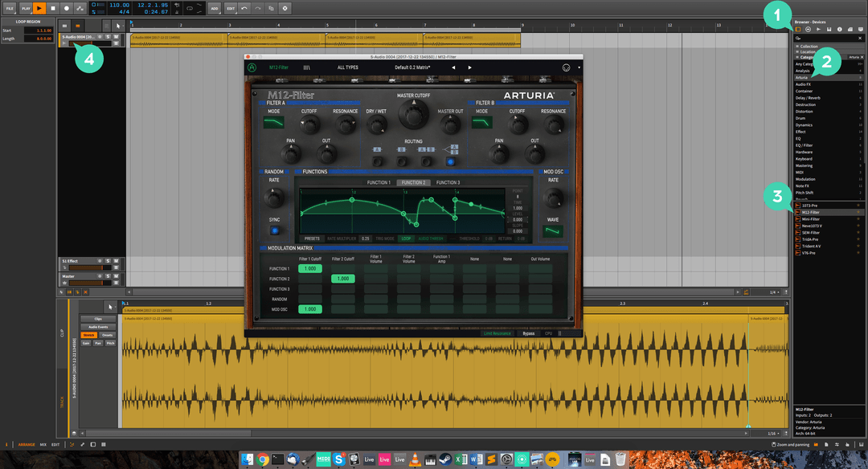Viewport: 868px width, 469px height.
Task: Click the Arturia logo icon in plugin toolbar
Action: point(252,67)
